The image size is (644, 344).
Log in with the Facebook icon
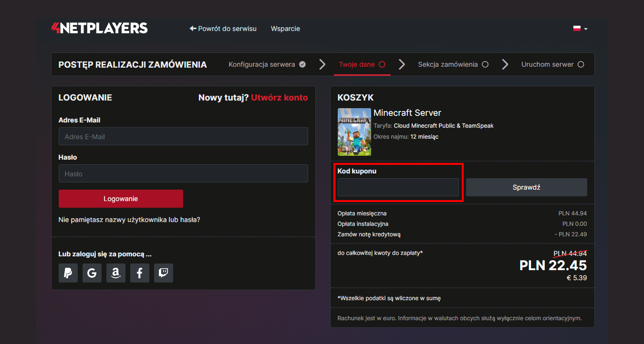pyautogui.click(x=140, y=273)
